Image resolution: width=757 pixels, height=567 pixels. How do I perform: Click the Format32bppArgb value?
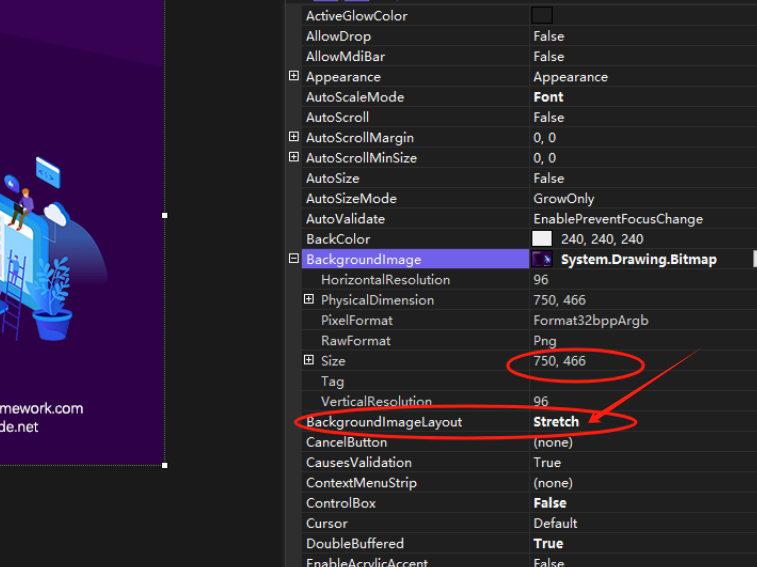pos(590,320)
